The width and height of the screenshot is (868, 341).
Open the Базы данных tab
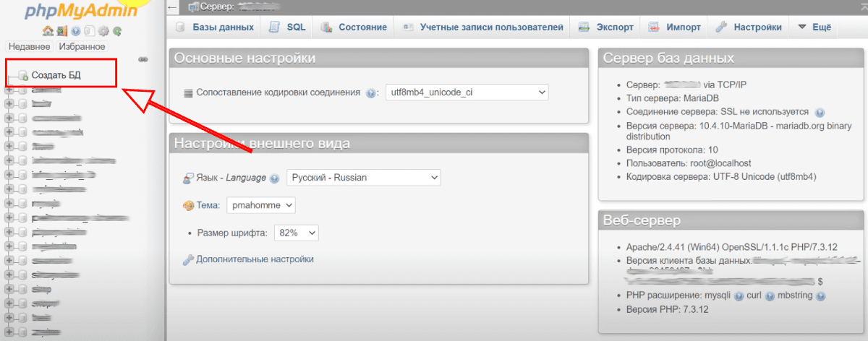214,27
